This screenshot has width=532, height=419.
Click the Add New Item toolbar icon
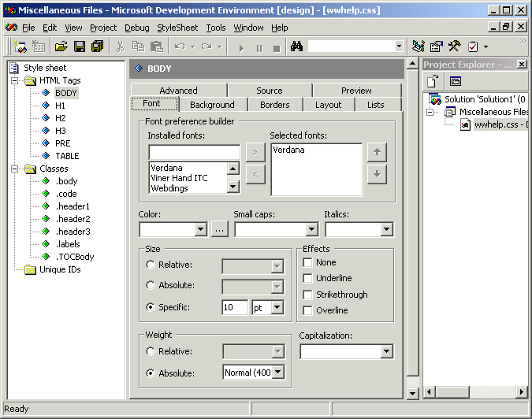pos(39,46)
